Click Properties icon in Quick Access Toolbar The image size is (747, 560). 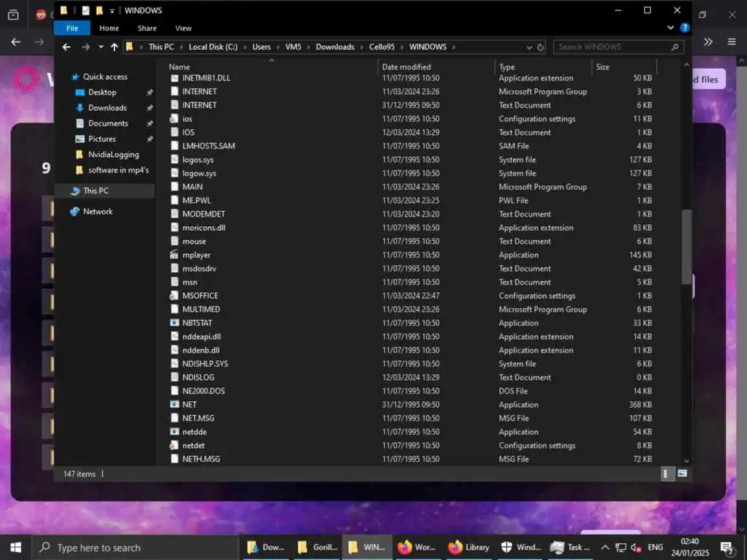coord(86,10)
